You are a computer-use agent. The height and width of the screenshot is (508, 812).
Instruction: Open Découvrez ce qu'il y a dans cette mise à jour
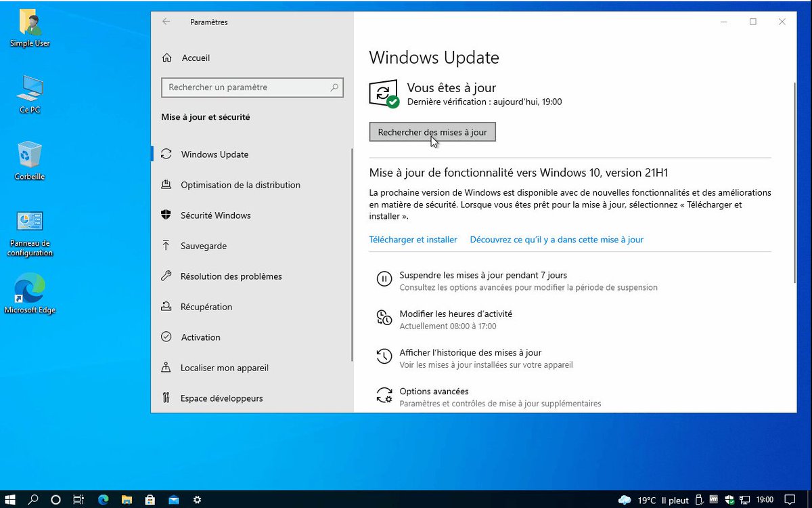coord(556,240)
